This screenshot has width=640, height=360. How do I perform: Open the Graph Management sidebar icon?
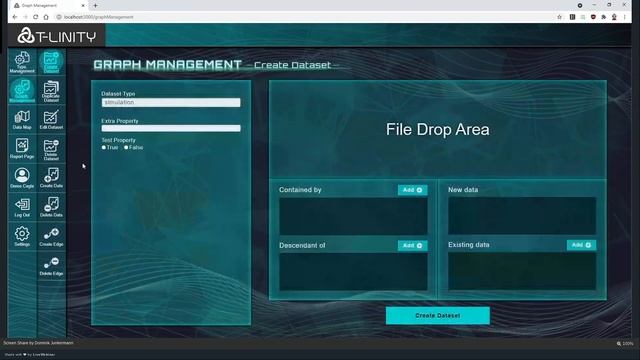22,91
